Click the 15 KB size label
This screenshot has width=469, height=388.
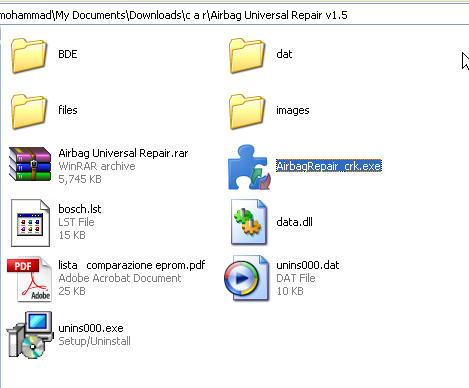point(72,235)
